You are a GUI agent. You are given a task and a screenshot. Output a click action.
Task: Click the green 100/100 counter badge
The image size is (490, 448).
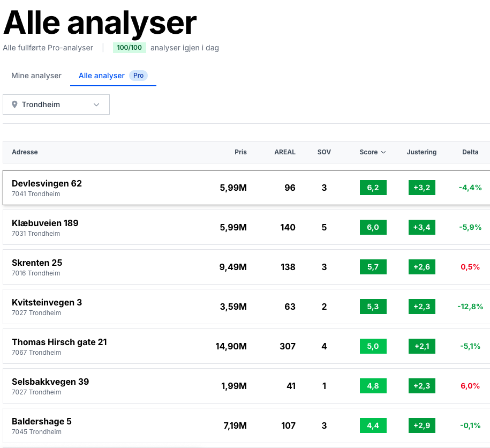(x=129, y=48)
